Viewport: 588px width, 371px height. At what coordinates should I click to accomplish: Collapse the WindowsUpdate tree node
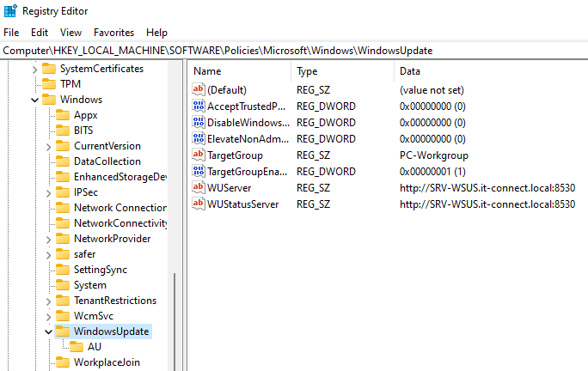[x=48, y=331]
